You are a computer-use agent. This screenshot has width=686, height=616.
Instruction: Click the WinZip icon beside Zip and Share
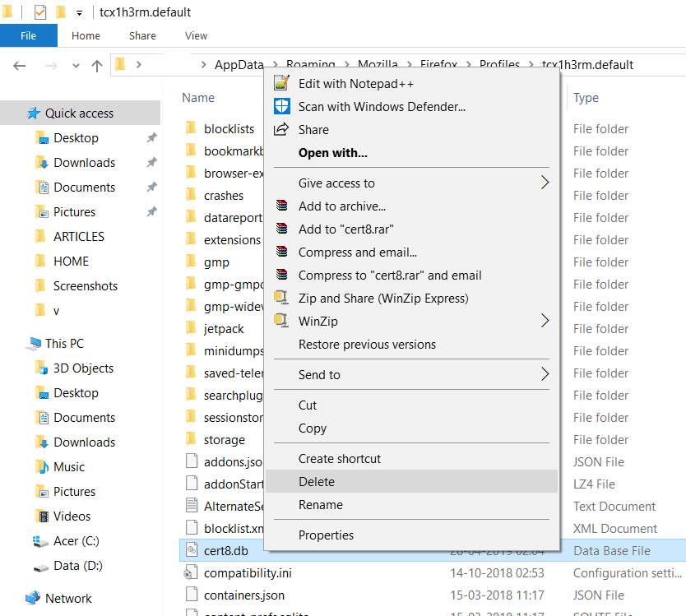(x=282, y=299)
